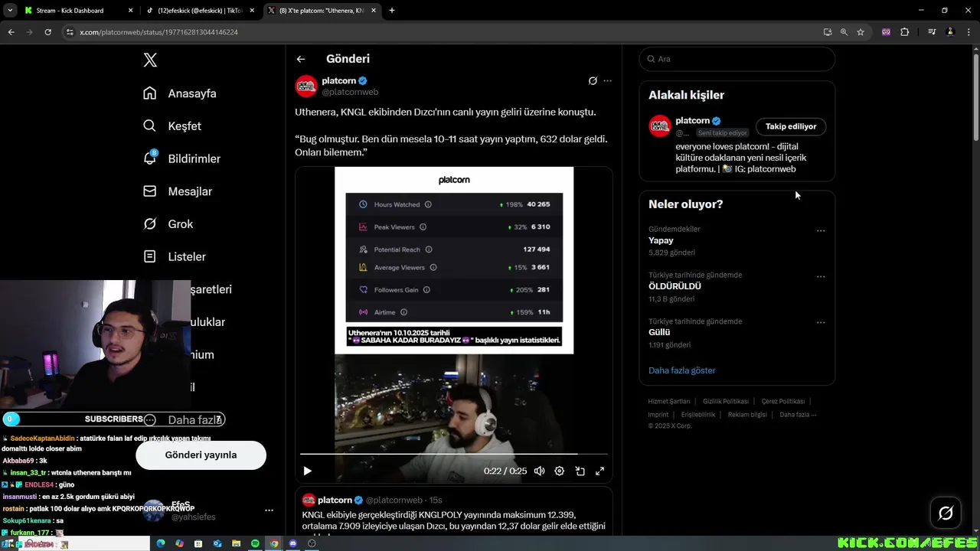Open options for Yapay trend
Screen dimensions: 980x551
click(821, 230)
